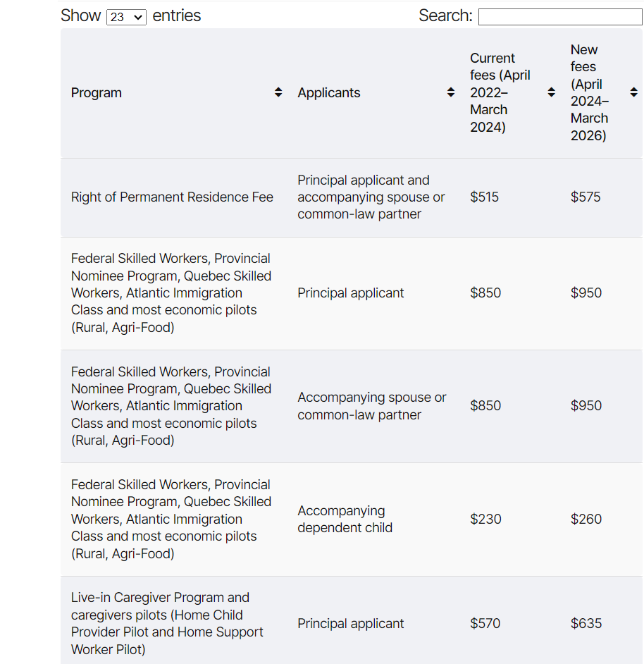This screenshot has height=664, width=644.
Task: Select the $230 dependent child fee
Action: click(485, 519)
